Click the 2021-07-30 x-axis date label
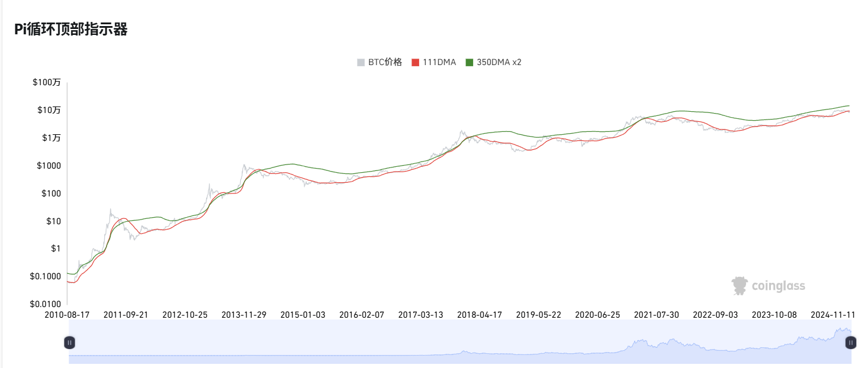Image resolution: width=868 pixels, height=368 pixels. point(657,315)
